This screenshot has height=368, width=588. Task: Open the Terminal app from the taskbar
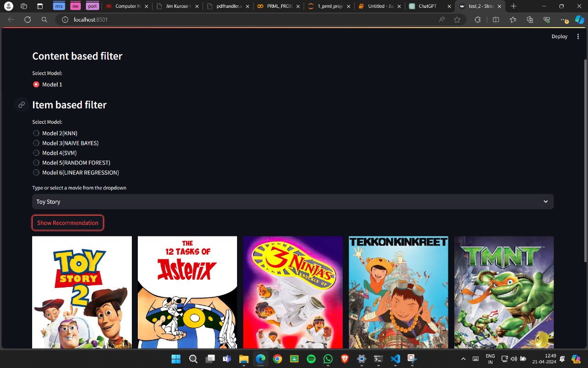coord(378,359)
